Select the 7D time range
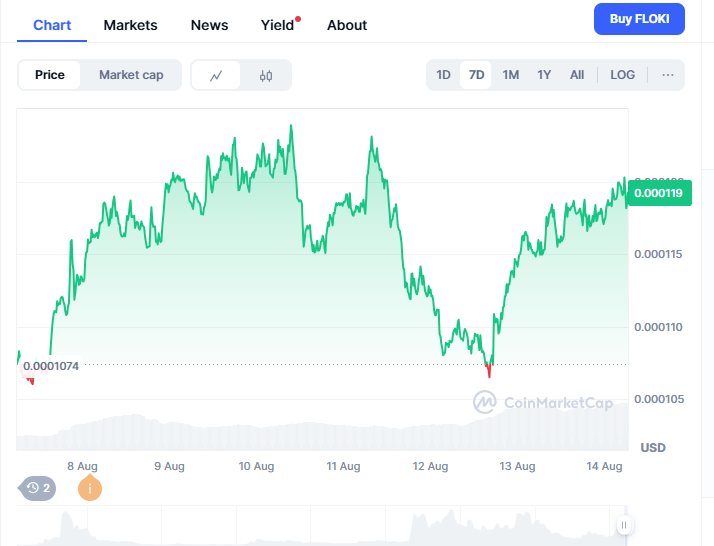Viewport: 714px width, 546px height. [x=477, y=75]
